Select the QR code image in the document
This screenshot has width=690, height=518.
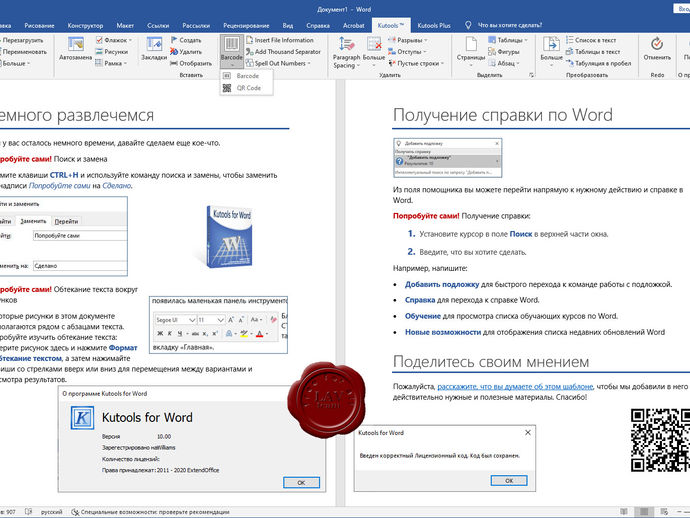coord(660,440)
